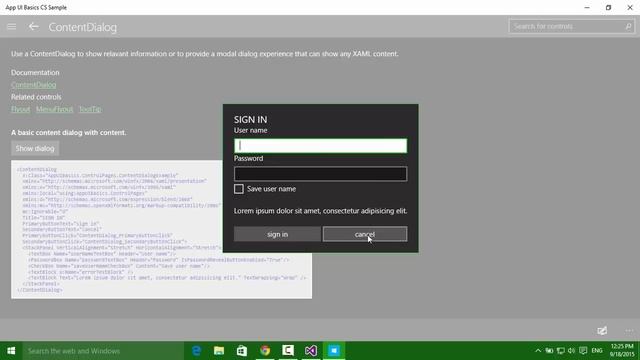Open Google Chrome from taskbar
The width and height of the screenshot is (640, 360).
[x=265, y=351]
